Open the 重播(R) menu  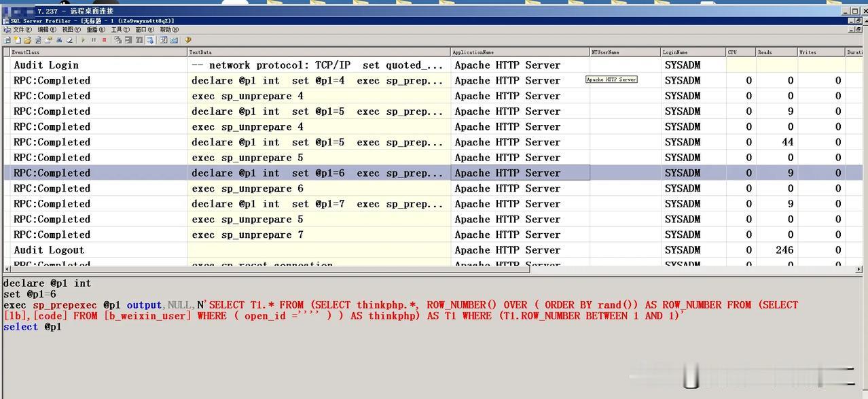pos(96,30)
